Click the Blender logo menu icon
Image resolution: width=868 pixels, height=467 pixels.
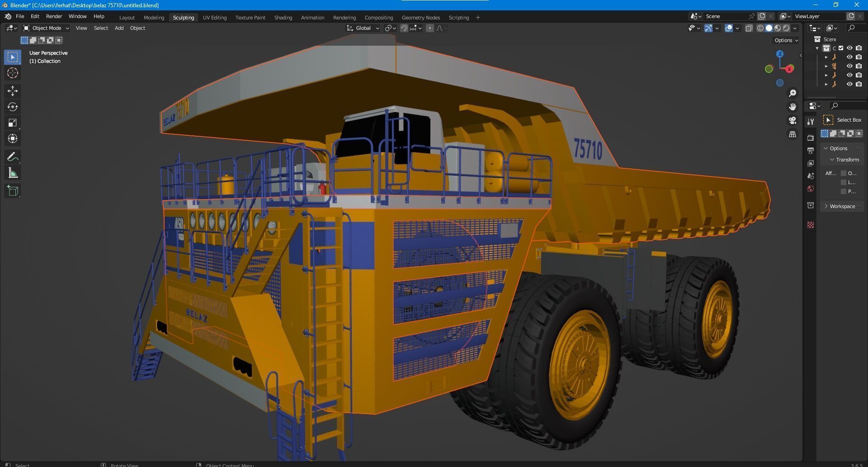point(8,16)
